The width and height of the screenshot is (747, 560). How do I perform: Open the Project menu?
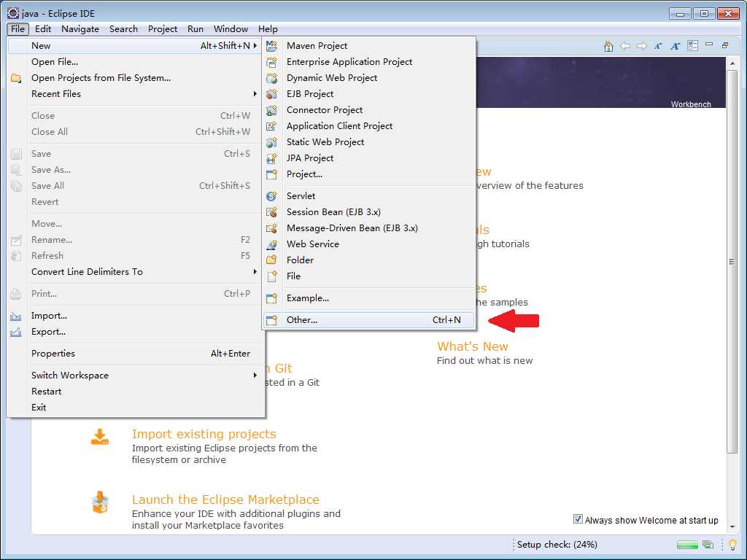[x=163, y=29]
